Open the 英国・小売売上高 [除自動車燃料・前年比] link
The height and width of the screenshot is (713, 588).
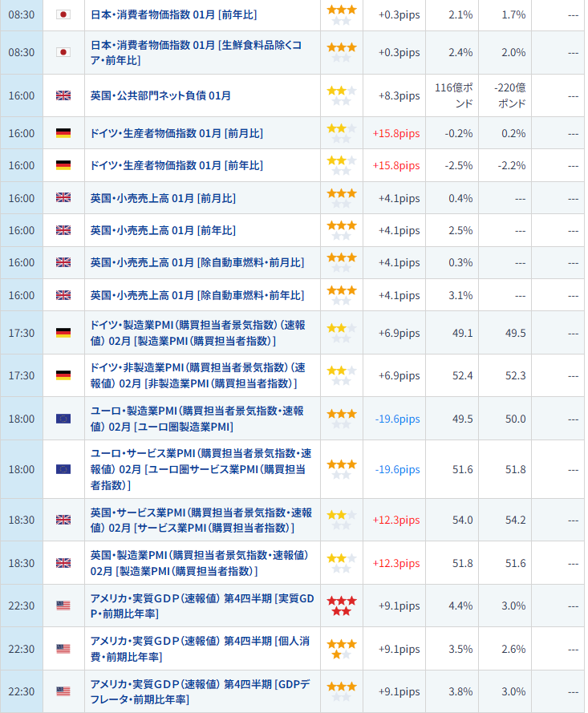click(197, 295)
